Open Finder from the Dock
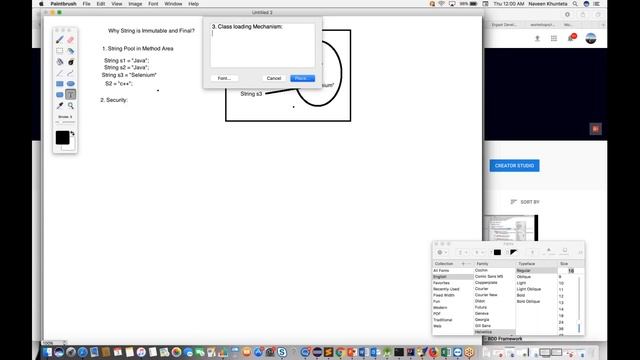This screenshot has width=640, height=360. click(47, 352)
